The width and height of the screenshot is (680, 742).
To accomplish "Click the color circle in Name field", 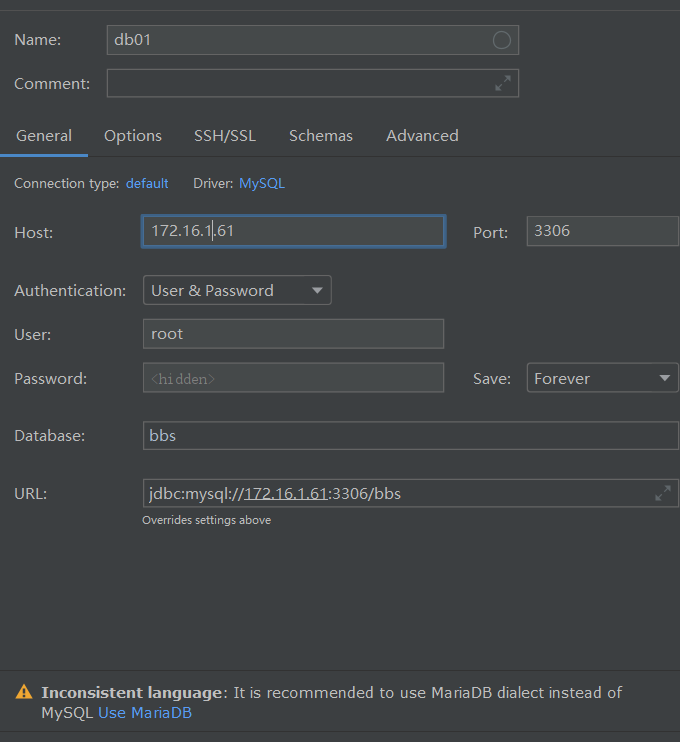I will 502,40.
